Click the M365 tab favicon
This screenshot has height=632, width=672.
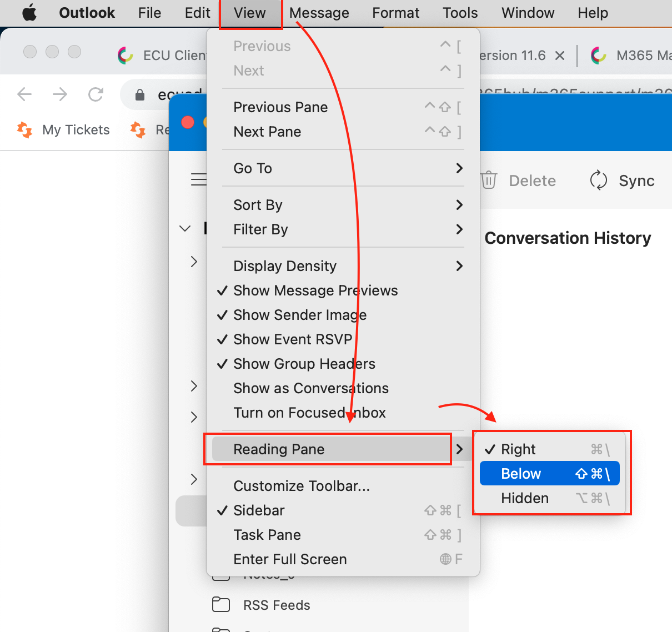(599, 55)
